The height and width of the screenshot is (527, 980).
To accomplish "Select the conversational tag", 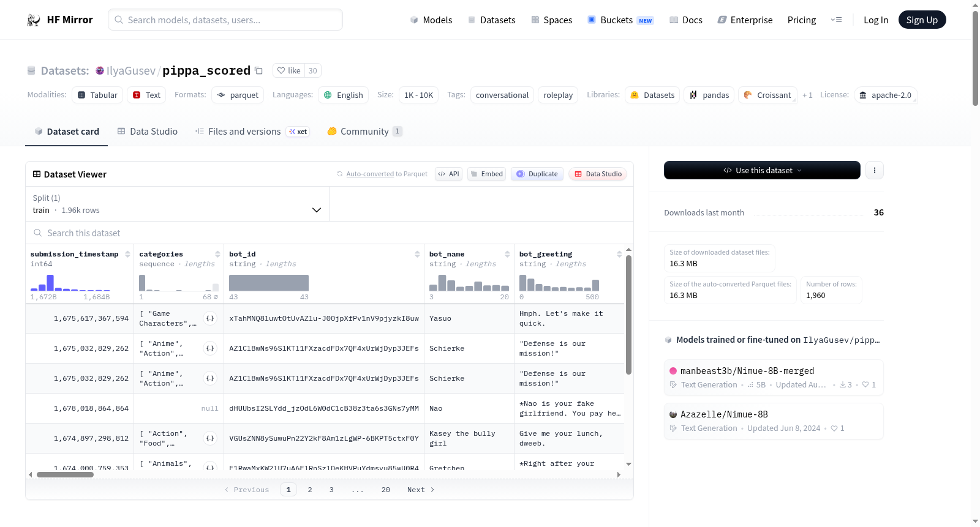I will pyautogui.click(x=502, y=95).
